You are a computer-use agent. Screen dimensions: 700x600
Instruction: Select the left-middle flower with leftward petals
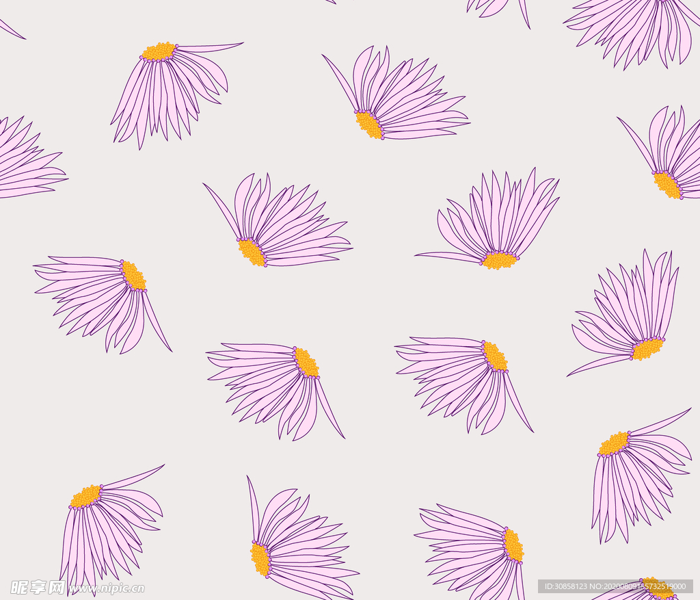tap(103, 298)
